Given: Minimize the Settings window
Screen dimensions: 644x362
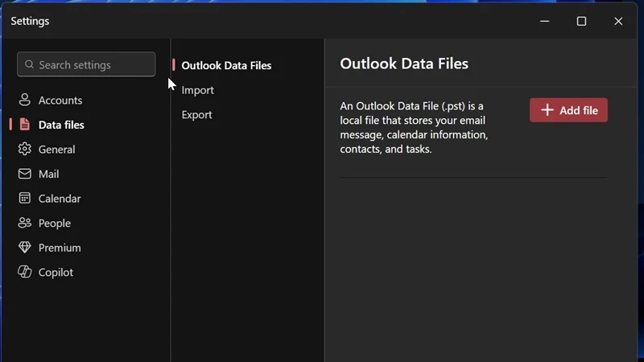Looking at the screenshot, I should [x=545, y=21].
